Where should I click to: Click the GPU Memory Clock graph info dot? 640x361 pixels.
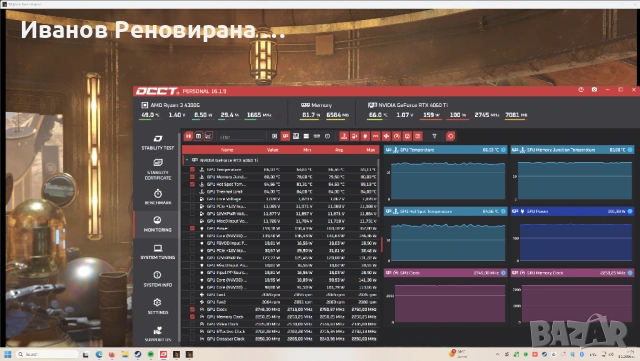pos(630,272)
